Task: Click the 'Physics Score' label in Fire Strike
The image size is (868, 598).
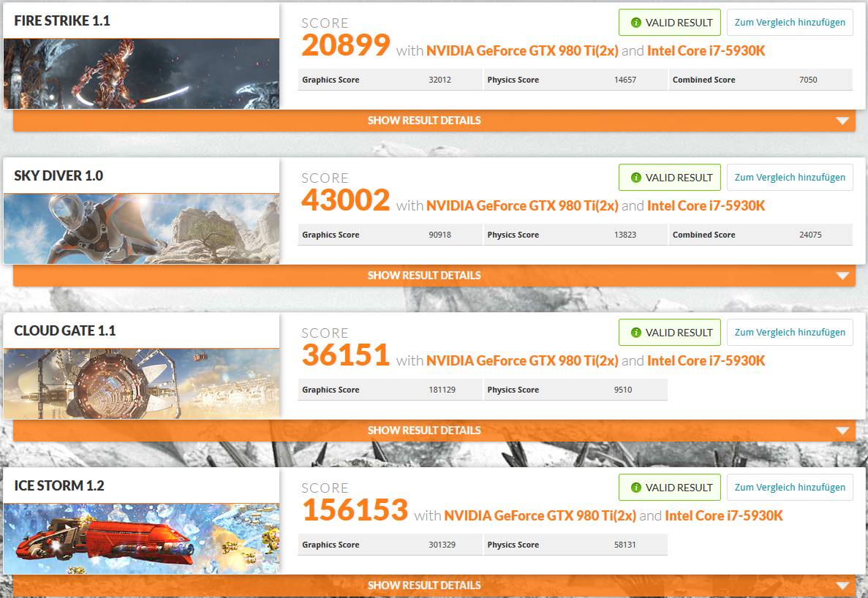Action: (x=513, y=80)
